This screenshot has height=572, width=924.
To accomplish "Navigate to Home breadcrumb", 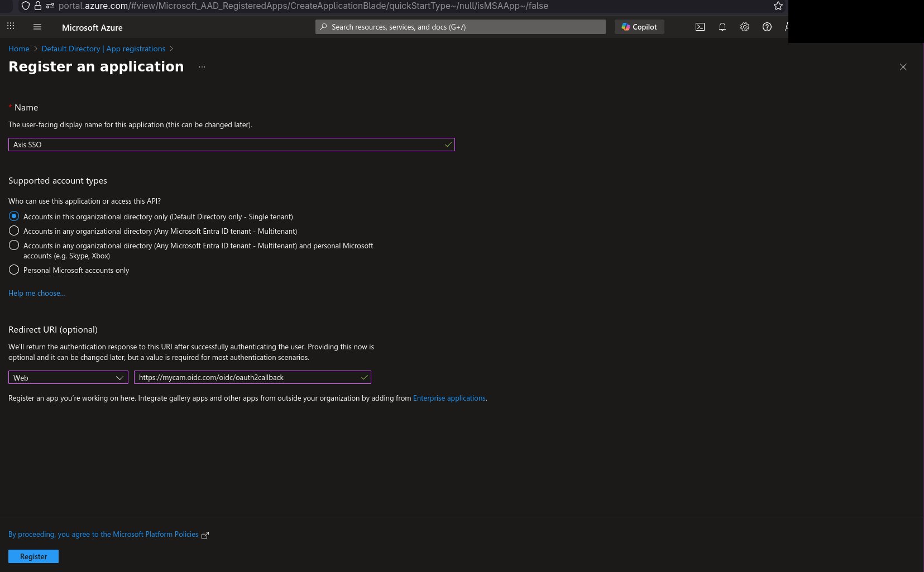I will point(18,49).
